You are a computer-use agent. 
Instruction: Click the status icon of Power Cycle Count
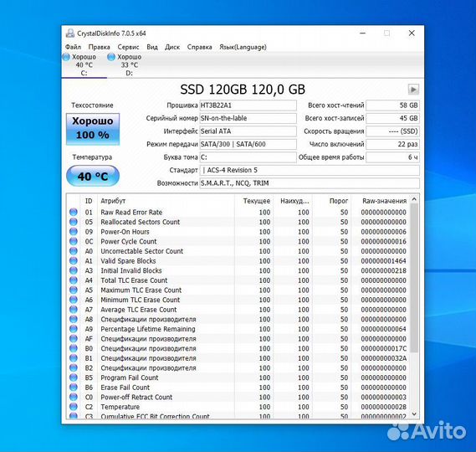click(74, 241)
